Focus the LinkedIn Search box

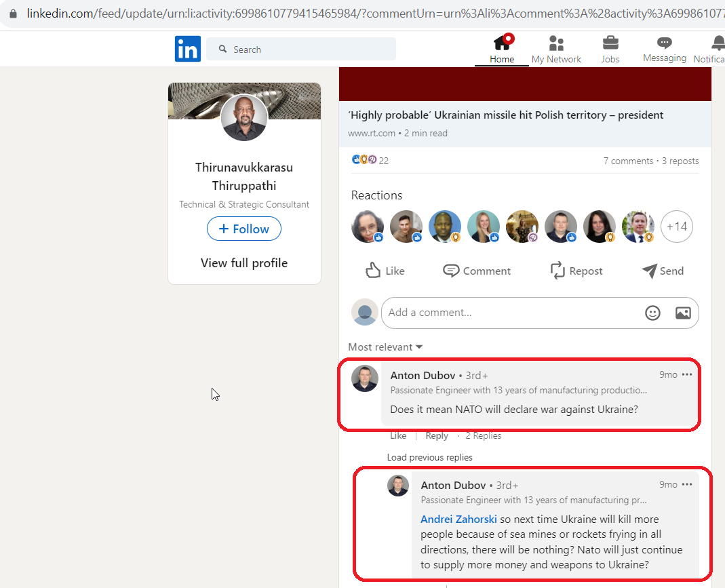tap(301, 49)
